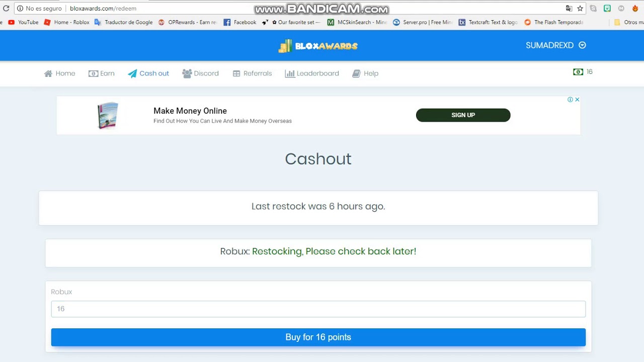
Task: Open the Facebook bookmark
Action: point(240,22)
